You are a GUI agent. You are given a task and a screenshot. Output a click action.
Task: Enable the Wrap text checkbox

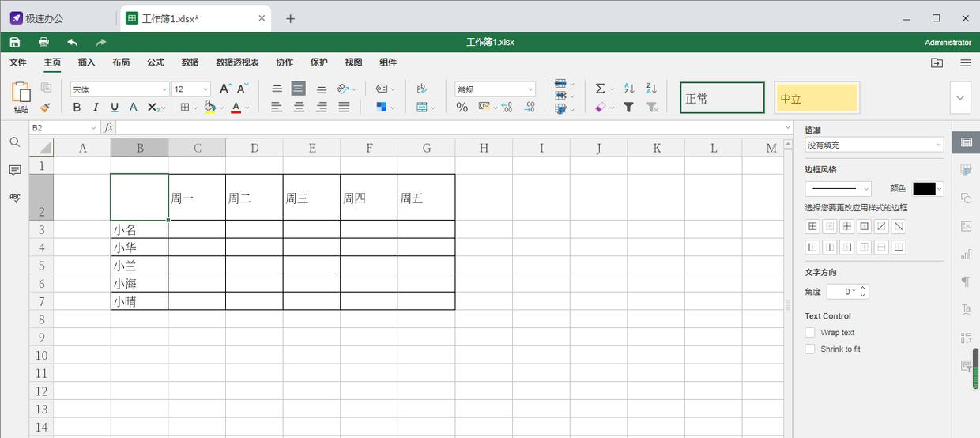[x=810, y=333]
